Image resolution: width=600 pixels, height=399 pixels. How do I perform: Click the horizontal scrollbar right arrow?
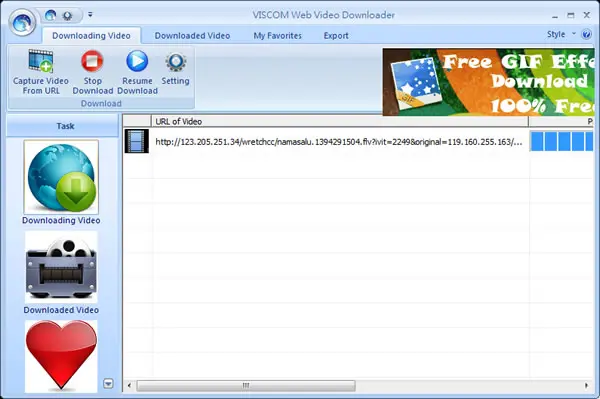(586, 385)
